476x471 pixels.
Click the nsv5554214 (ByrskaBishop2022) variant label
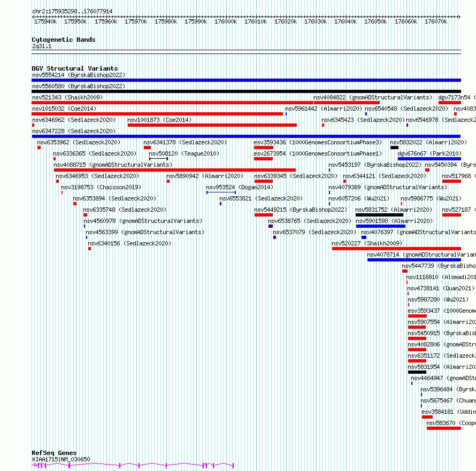point(79,75)
